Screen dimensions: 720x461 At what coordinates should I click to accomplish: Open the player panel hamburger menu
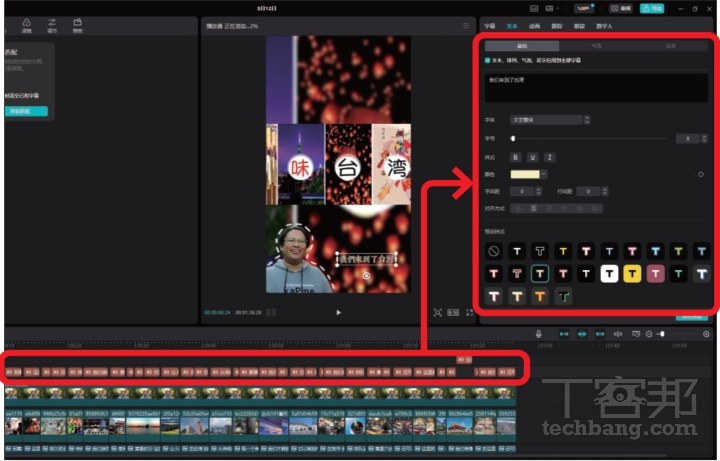[466, 26]
